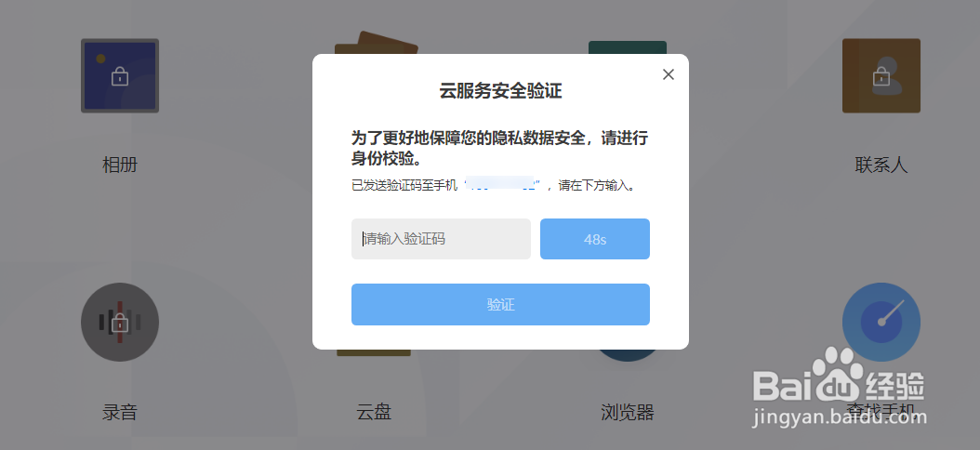
Task: Click the 云盘 icon edge below the dialog
Action: (x=374, y=352)
